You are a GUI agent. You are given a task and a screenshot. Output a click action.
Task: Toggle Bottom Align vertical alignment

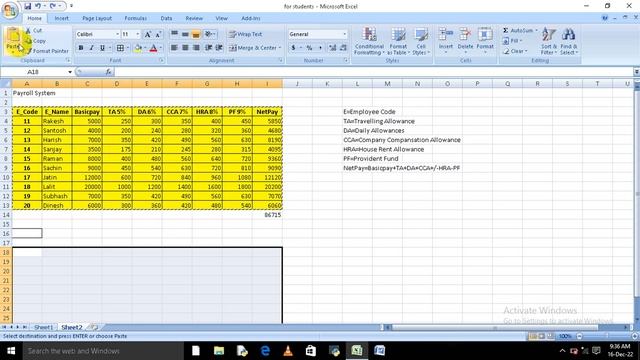pos(196,34)
